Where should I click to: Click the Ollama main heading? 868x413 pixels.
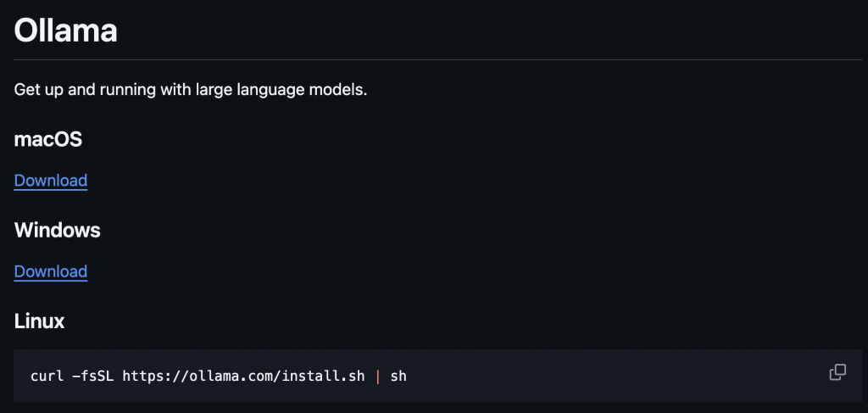[65, 30]
